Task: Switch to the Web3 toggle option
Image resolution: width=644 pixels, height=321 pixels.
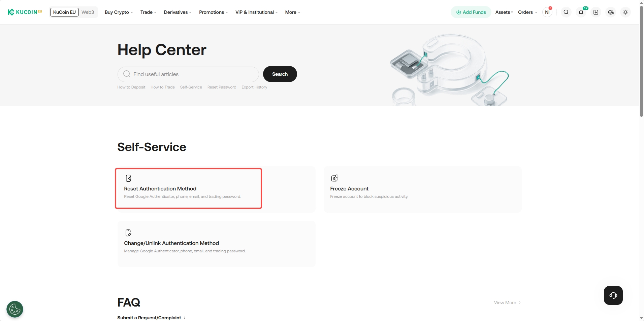Action: pos(88,12)
